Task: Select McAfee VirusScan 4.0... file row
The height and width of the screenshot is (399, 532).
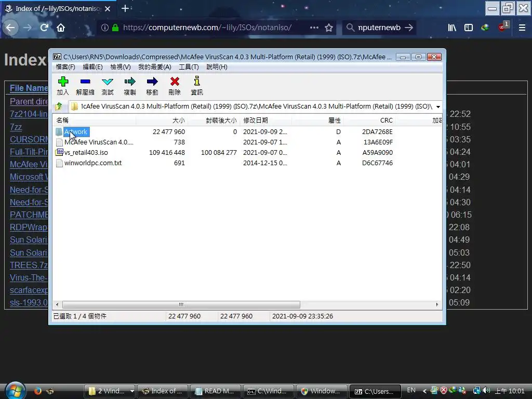Action: click(248, 142)
